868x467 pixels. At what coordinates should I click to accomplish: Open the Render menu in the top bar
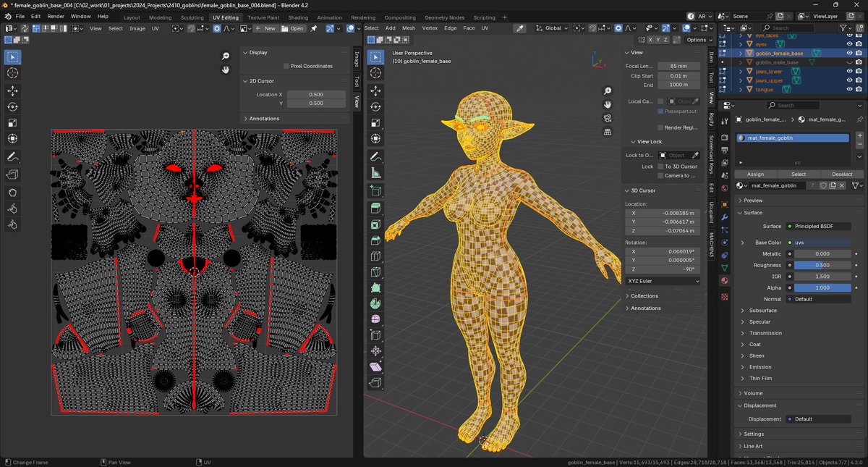coord(56,16)
